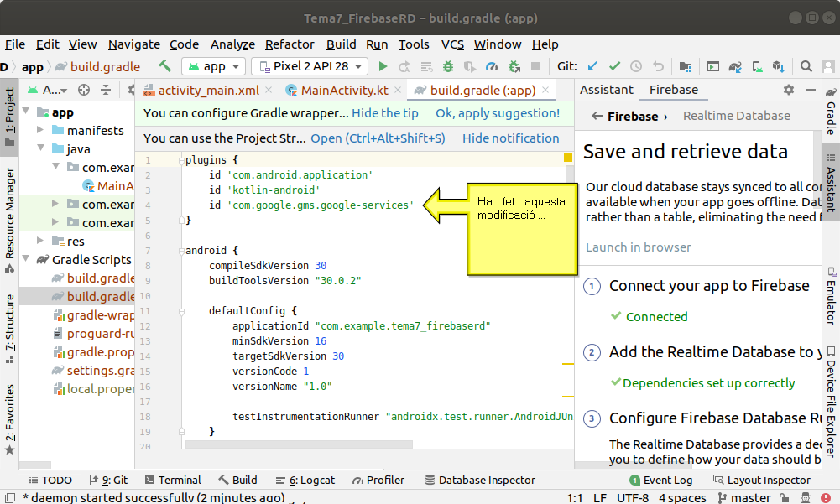Click Select Opened File target icon
Viewport: 840px width, 504px height.
coord(84,90)
